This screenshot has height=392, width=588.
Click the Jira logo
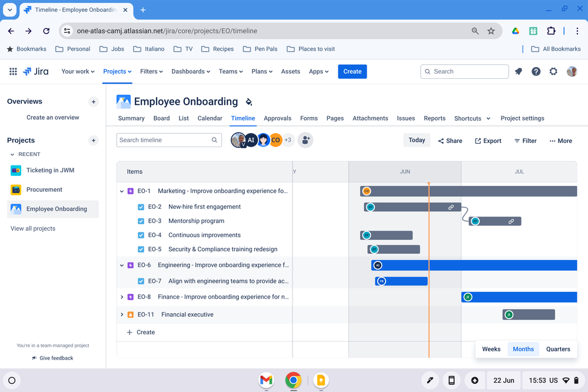coord(36,71)
